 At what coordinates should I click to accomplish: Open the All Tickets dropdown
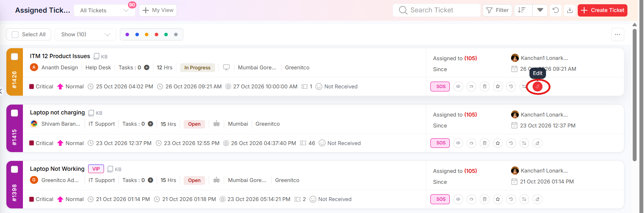pos(104,11)
